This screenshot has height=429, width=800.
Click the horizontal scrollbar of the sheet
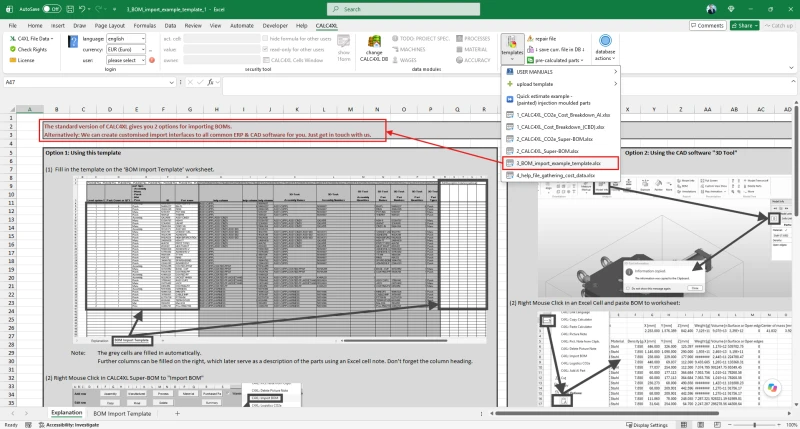(607, 414)
